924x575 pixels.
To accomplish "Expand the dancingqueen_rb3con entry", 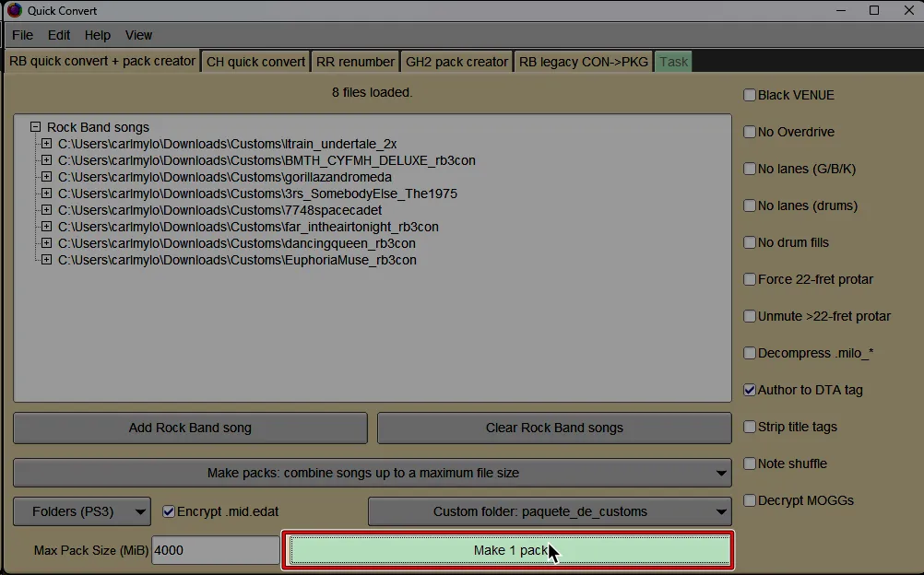I will tap(46, 242).
